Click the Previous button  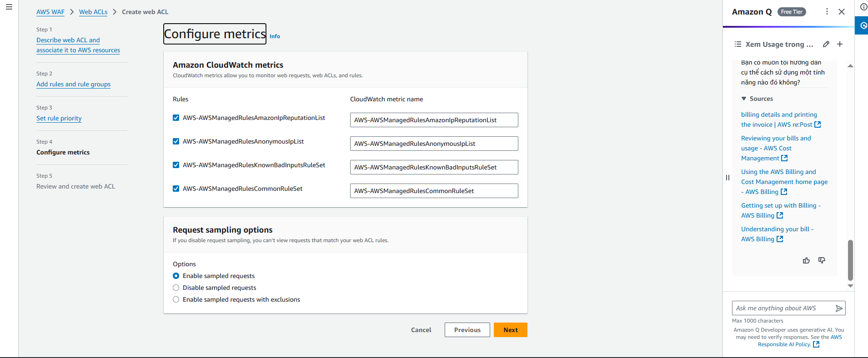pos(467,330)
